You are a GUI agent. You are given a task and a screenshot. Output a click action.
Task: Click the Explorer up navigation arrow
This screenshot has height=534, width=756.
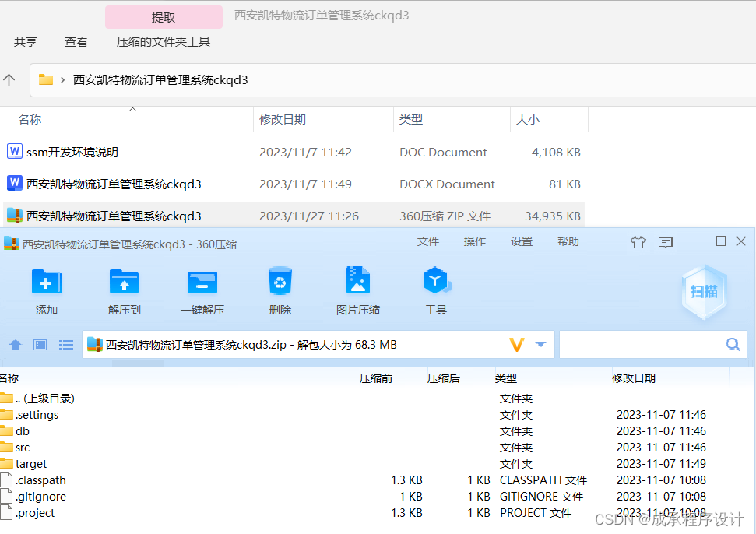coord(9,79)
